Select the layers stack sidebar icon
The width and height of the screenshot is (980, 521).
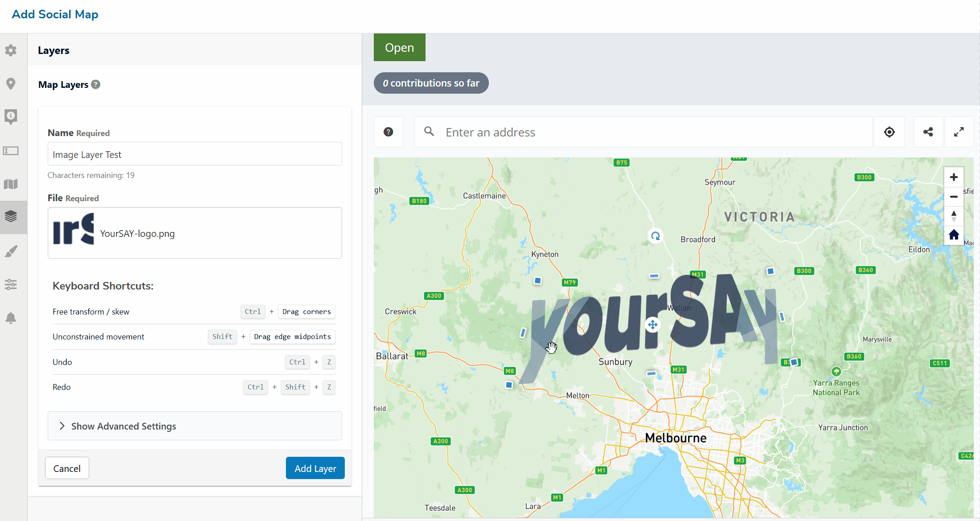[11, 217]
